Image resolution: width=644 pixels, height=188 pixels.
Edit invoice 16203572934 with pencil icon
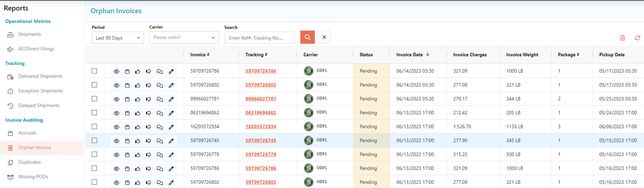click(x=171, y=127)
